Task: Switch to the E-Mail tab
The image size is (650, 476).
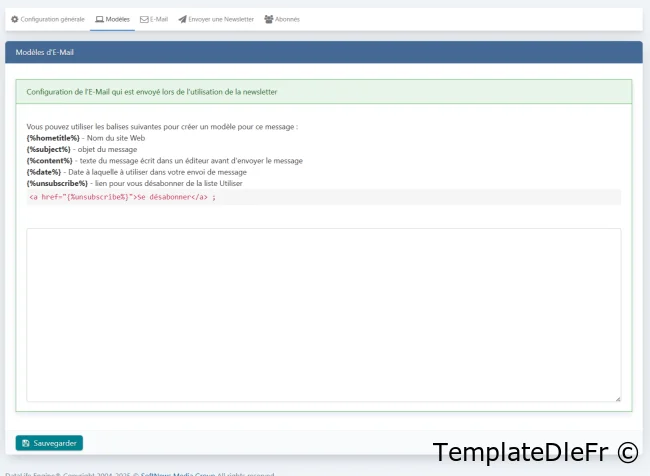Action: coord(159,19)
